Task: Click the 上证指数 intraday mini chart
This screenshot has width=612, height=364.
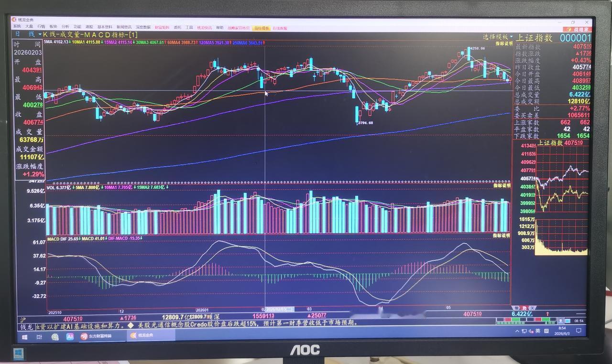Action: click(x=562, y=179)
